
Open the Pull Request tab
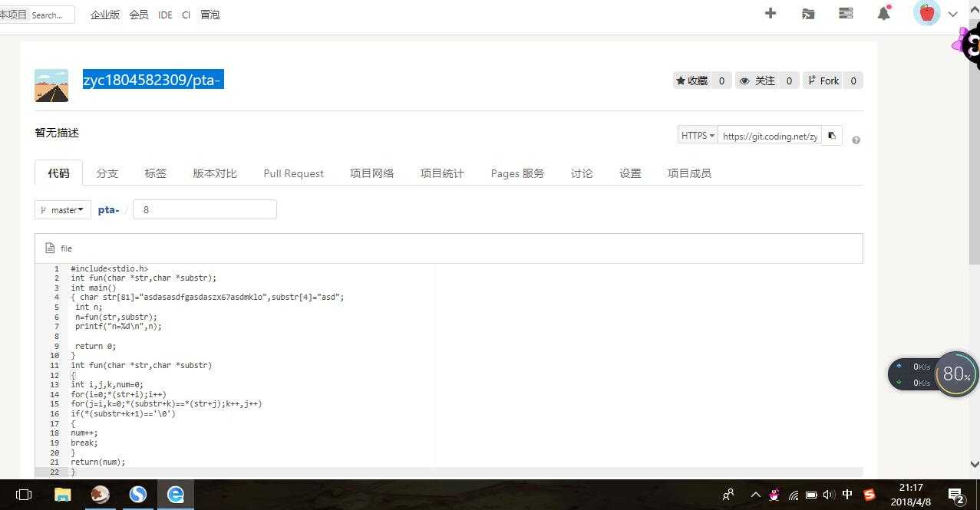pos(294,173)
